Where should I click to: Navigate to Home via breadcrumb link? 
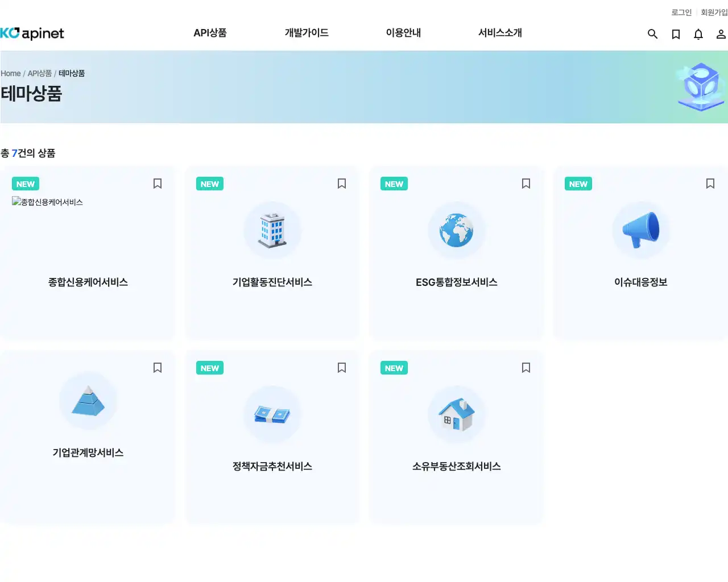pos(10,73)
